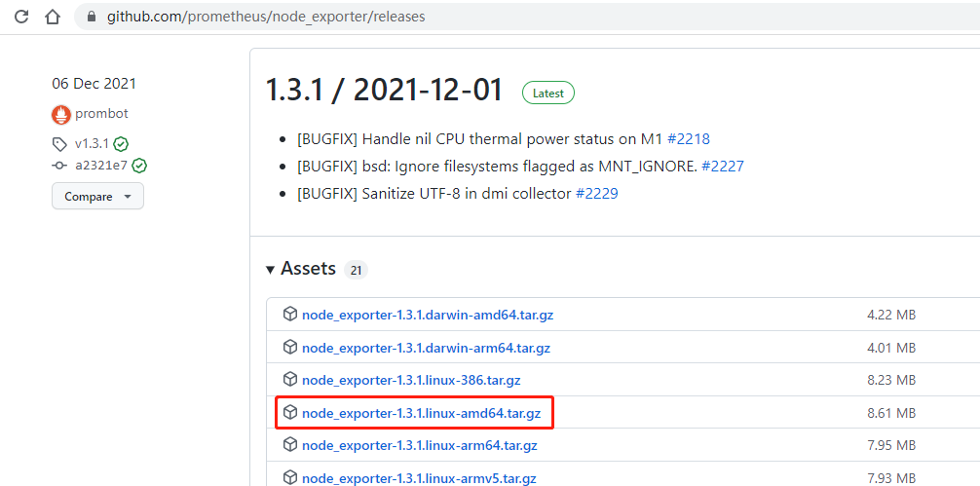Select the 4.01 MB size text
Screen dimensions: 980x486
coord(891,348)
